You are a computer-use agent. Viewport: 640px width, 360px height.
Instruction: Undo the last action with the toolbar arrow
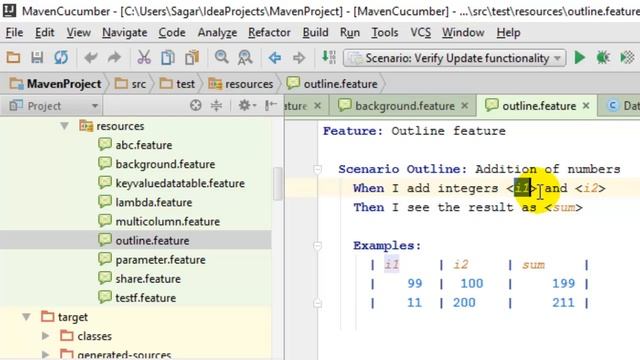[x=91, y=58]
